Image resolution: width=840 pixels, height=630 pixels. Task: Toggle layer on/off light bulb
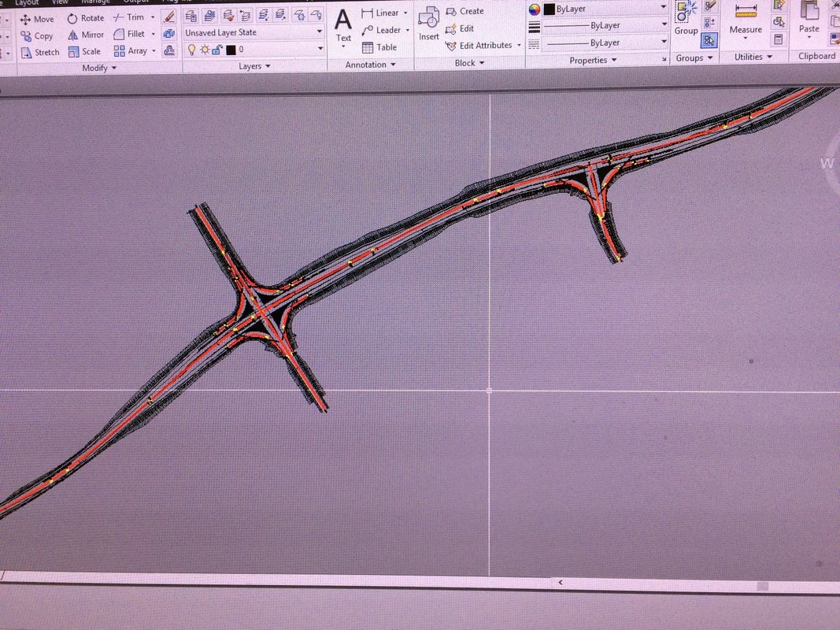(192, 50)
